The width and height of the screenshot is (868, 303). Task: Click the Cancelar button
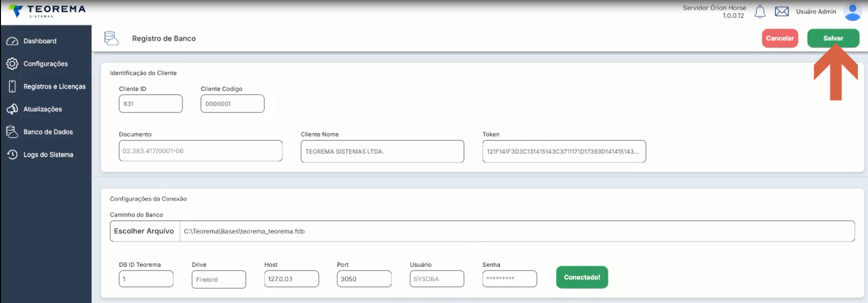point(780,38)
